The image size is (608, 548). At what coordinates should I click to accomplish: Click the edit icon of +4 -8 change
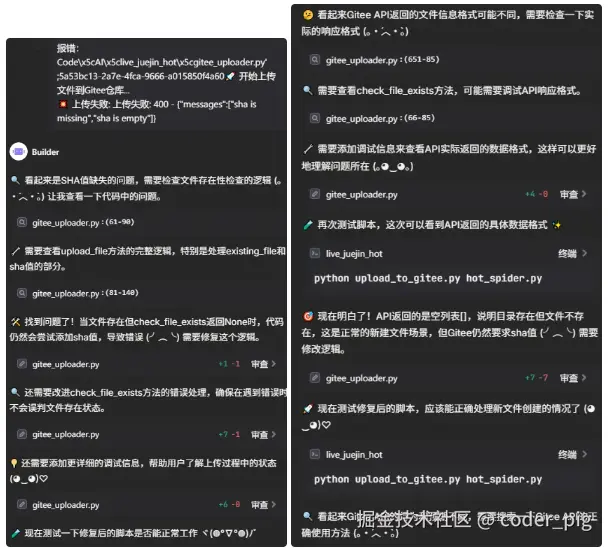click(315, 194)
